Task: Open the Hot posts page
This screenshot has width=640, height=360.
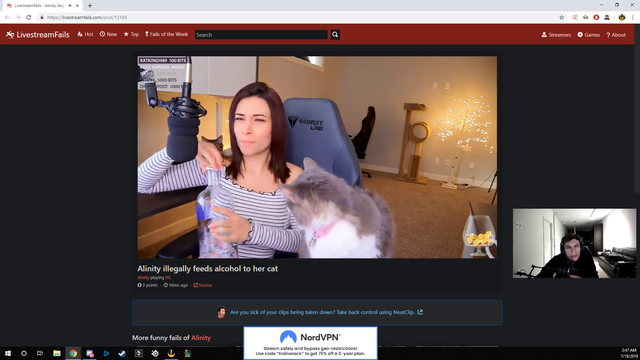Action: pyautogui.click(x=85, y=34)
